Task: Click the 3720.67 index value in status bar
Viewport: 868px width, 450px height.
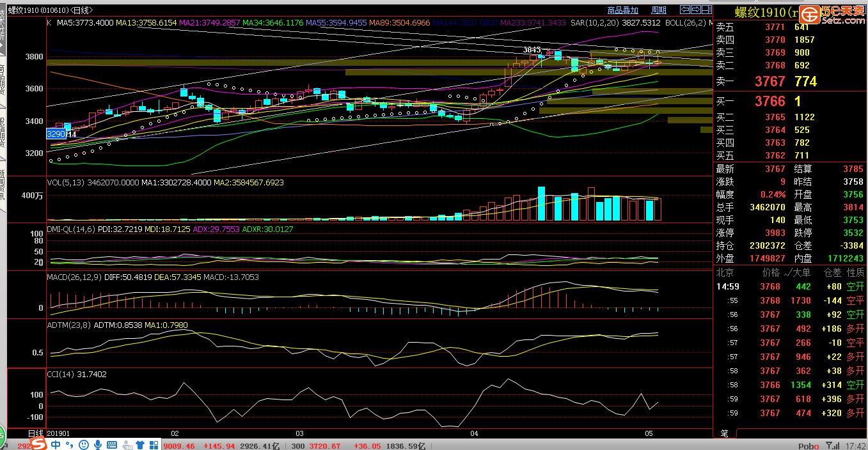Action: [x=326, y=446]
